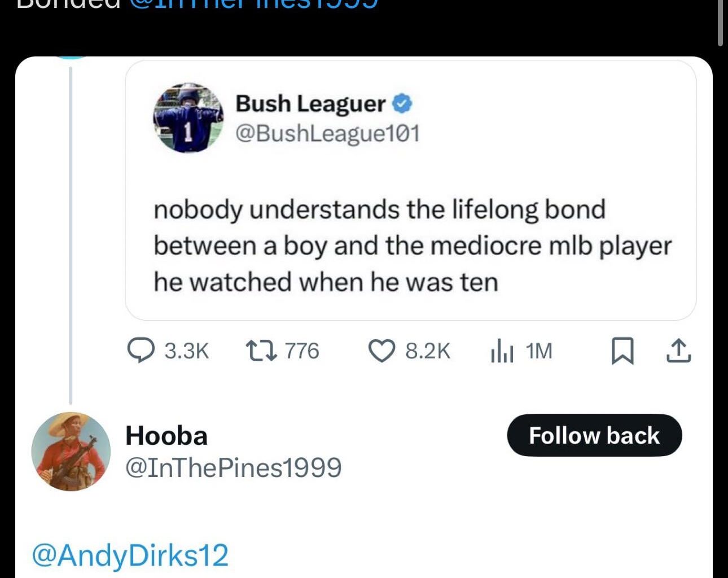Open the @AndyDirks12 mention link
This screenshot has width=728, height=578.
click(x=130, y=555)
